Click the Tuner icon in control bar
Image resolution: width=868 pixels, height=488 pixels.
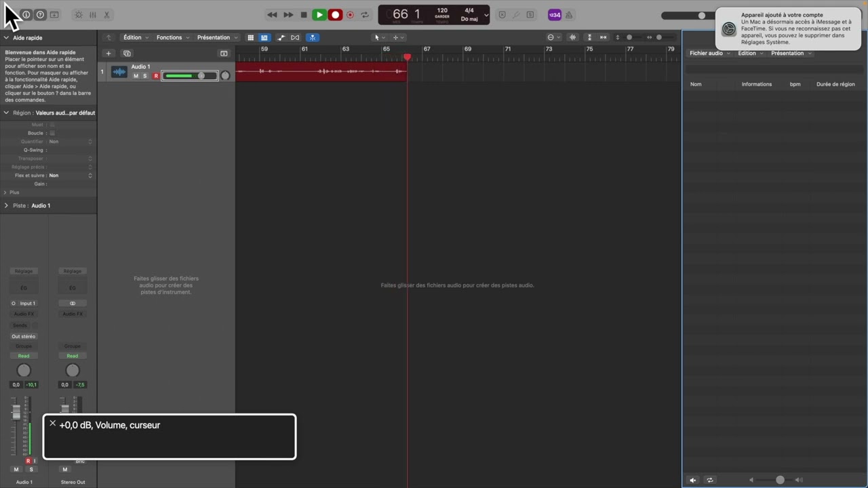[x=516, y=15]
